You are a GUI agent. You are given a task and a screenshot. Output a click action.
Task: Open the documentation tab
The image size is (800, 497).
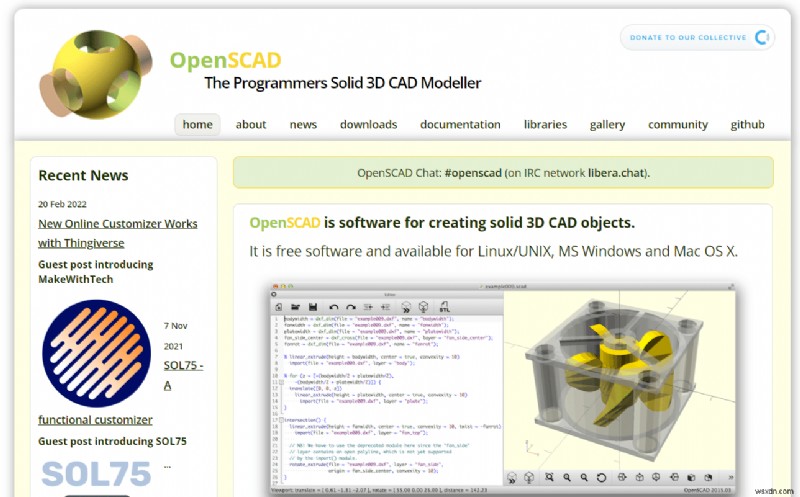(x=460, y=125)
